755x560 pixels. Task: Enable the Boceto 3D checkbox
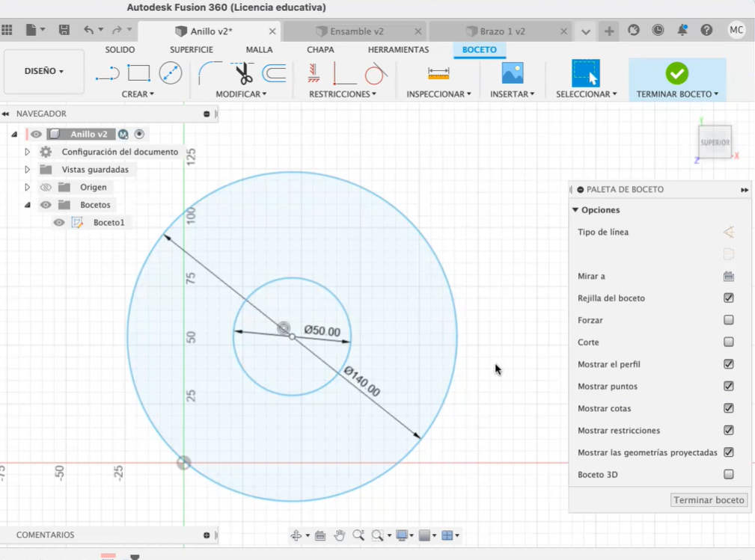pos(729,474)
